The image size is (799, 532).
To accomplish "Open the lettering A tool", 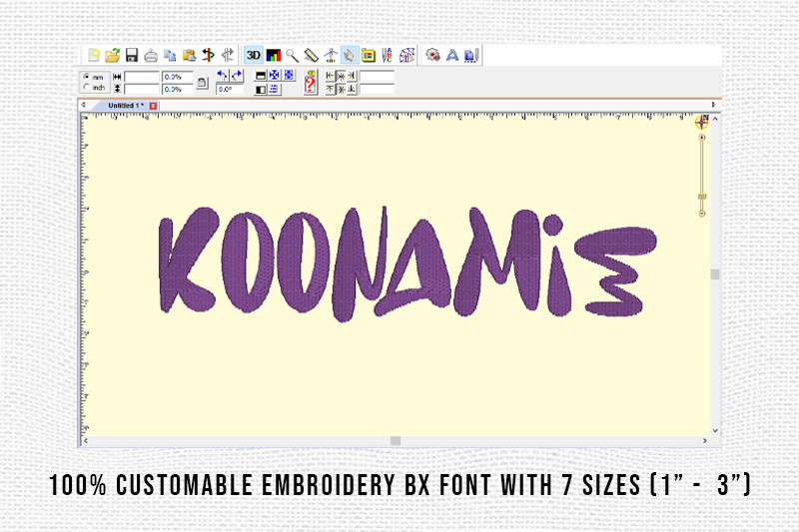I will coord(452,55).
